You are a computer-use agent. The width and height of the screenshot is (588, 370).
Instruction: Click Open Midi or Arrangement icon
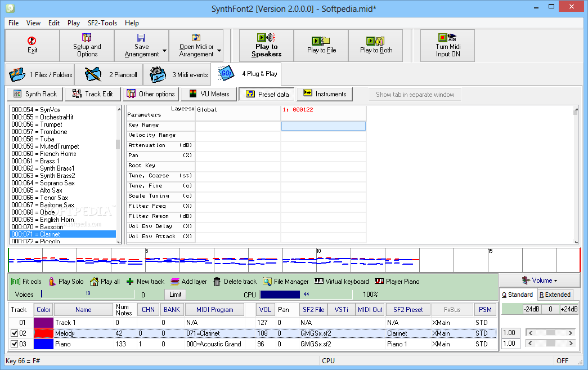[196, 38]
